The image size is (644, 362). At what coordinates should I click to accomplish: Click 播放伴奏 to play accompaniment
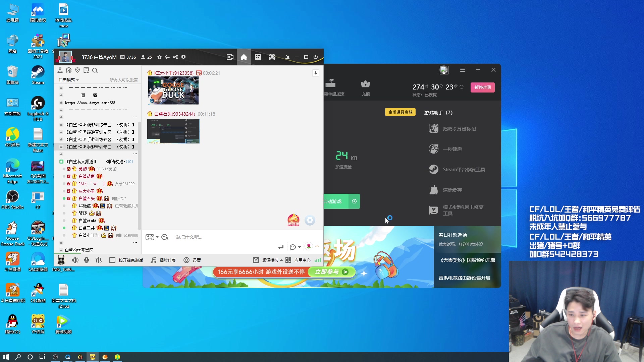[163, 260]
